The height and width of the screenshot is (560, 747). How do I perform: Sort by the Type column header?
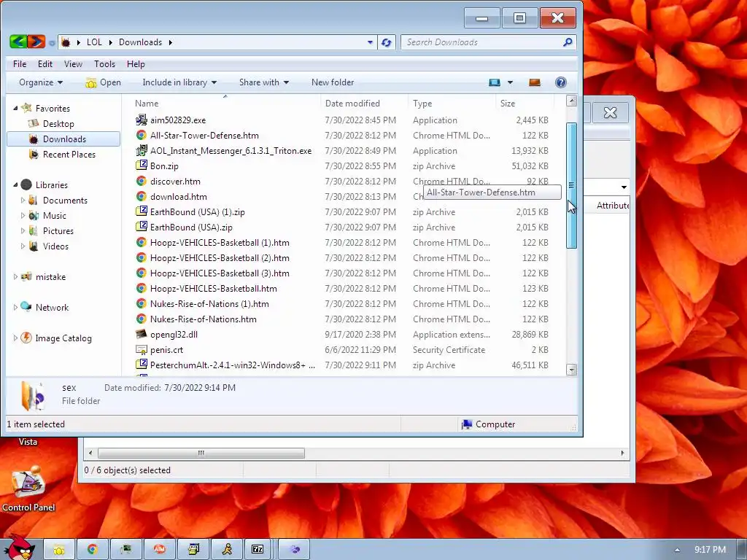[451, 104]
